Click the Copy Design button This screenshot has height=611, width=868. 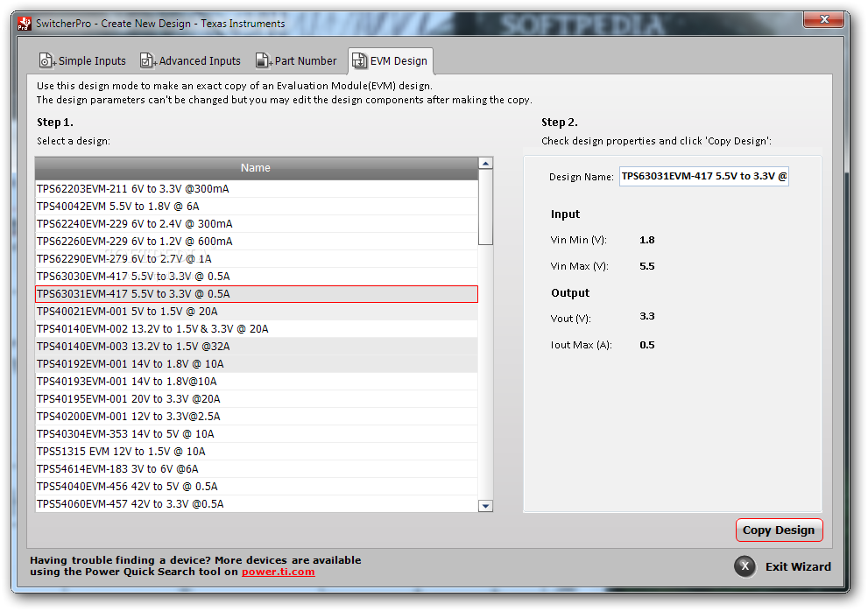coord(779,530)
